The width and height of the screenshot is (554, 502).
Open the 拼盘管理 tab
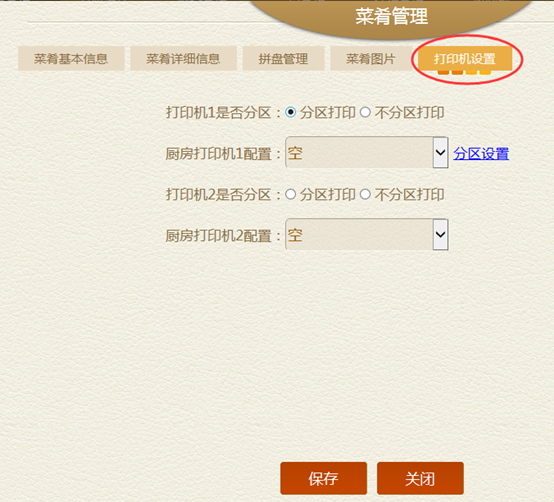pos(283,58)
